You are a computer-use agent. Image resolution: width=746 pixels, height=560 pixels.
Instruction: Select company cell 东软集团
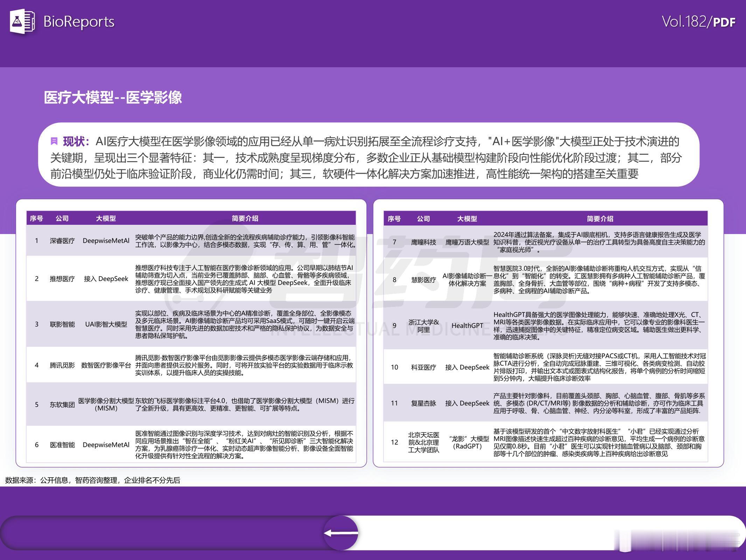point(62,405)
